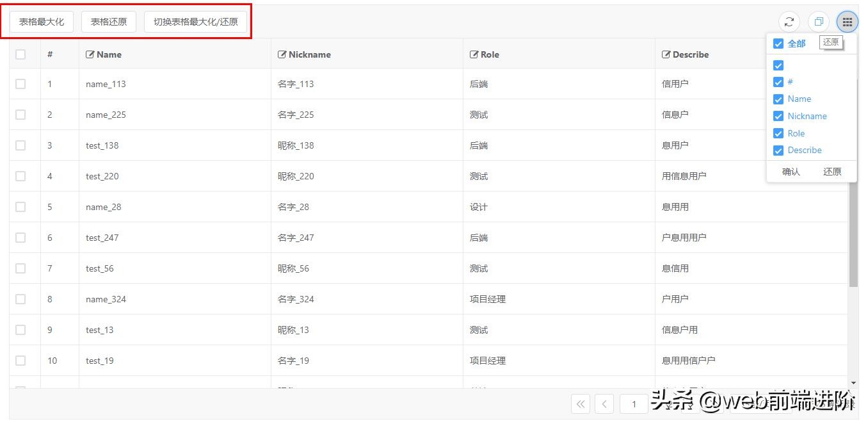Go to previous page arrow button

point(604,404)
